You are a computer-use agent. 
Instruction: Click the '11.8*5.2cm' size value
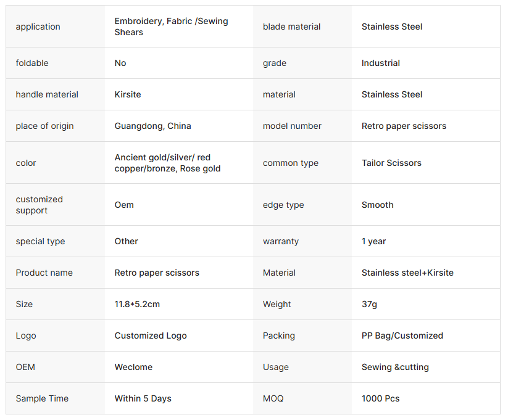(x=137, y=304)
